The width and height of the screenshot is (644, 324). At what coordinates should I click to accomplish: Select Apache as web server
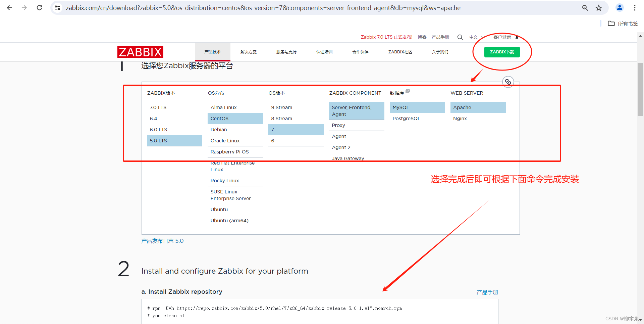click(x=478, y=107)
